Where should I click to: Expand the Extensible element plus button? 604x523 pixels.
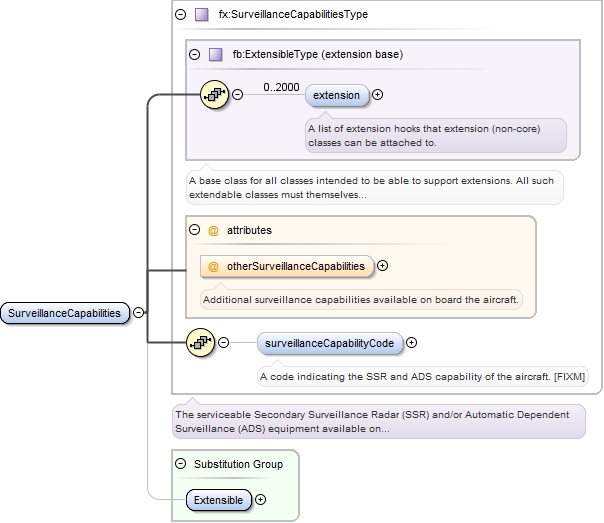[x=261, y=498]
